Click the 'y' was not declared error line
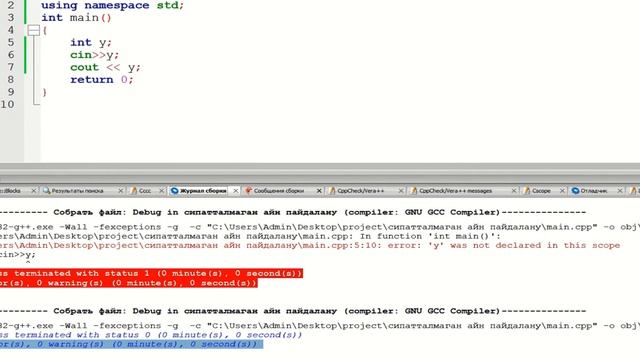 tap(310, 245)
